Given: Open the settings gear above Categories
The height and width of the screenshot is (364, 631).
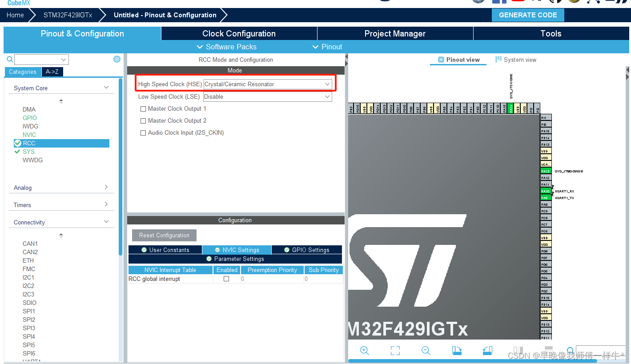Looking at the screenshot, I should tap(117, 59).
